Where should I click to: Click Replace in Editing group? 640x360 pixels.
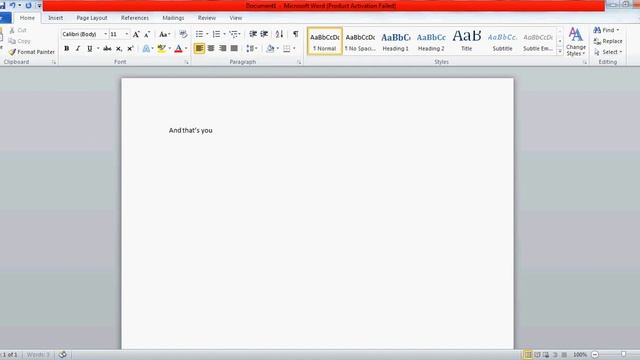[x=608, y=41]
